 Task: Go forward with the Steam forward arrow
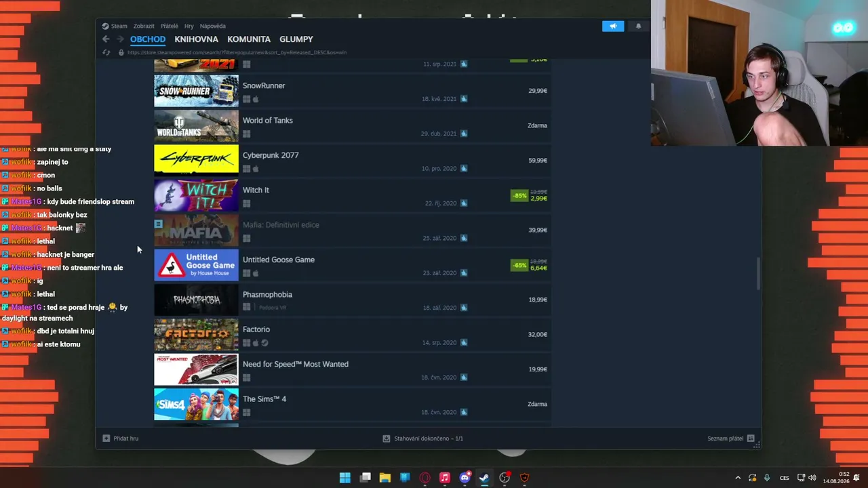pyautogui.click(x=120, y=39)
